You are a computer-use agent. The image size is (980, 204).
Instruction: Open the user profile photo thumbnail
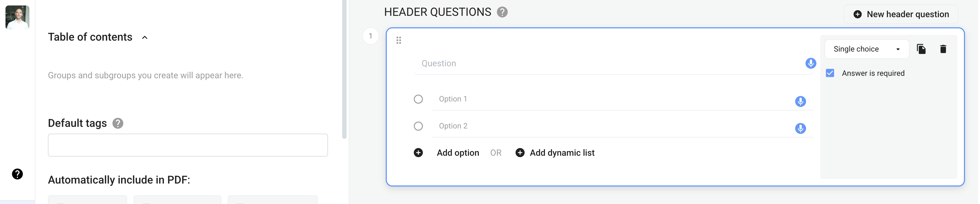click(x=17, y=17)
